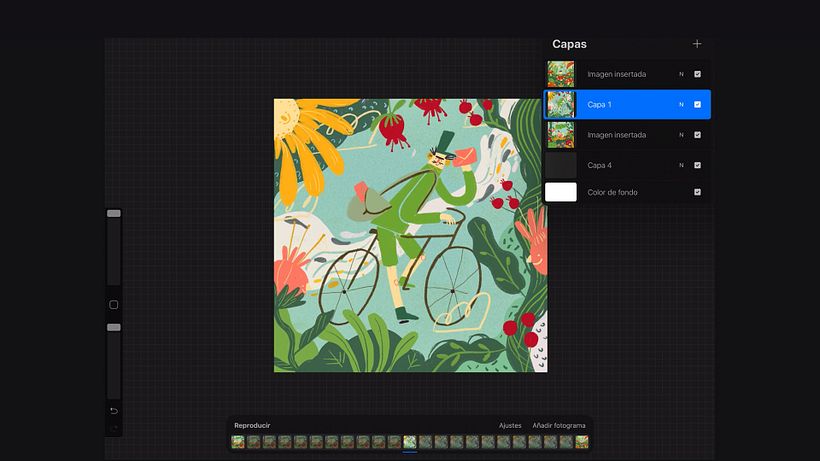Tap the undo arrow in the sidebar
The image size is (820, 461).
click(x=113, y=411)
